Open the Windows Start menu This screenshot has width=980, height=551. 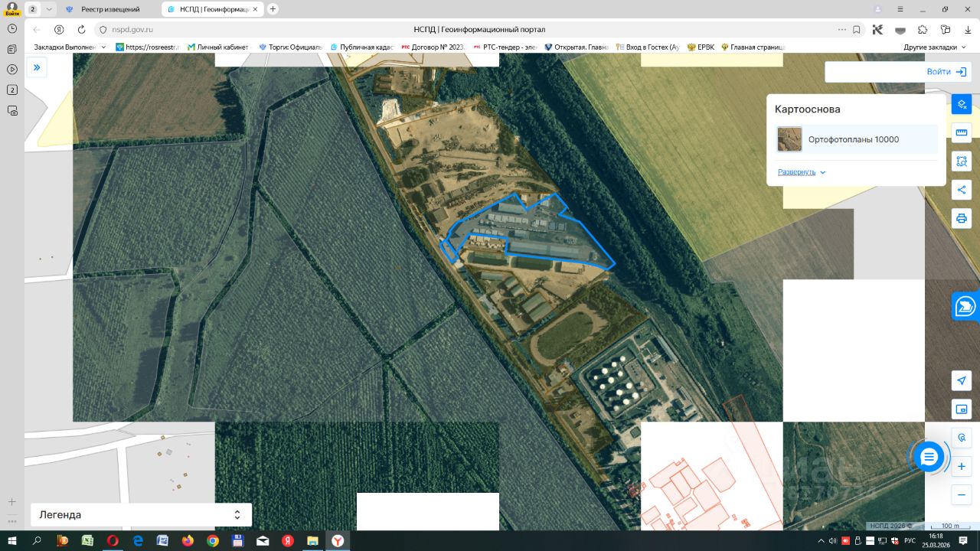(x=12, y=540)
